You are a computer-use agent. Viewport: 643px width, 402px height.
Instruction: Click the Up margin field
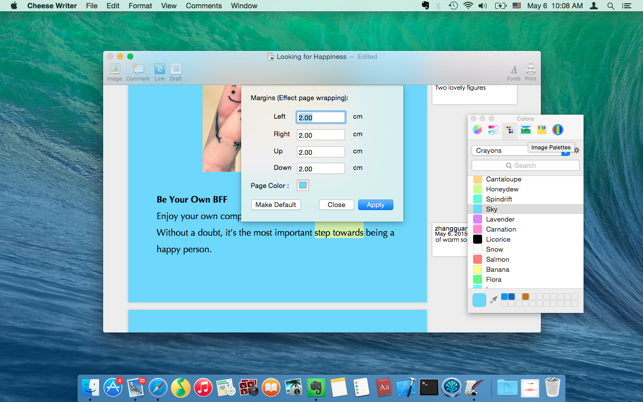click(321, 152)
